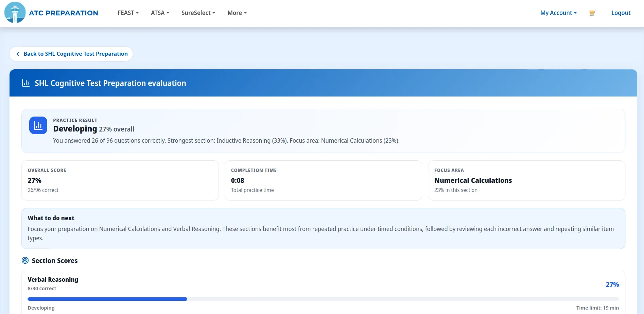Click the '8/30 correct' text
This screenshot has width=644, height=314.
(42, 289)
